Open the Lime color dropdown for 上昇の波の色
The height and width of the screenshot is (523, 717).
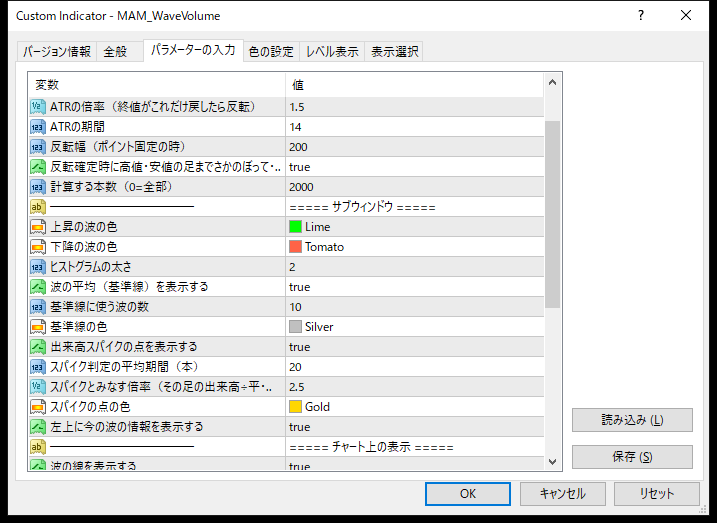pos(415,227)
